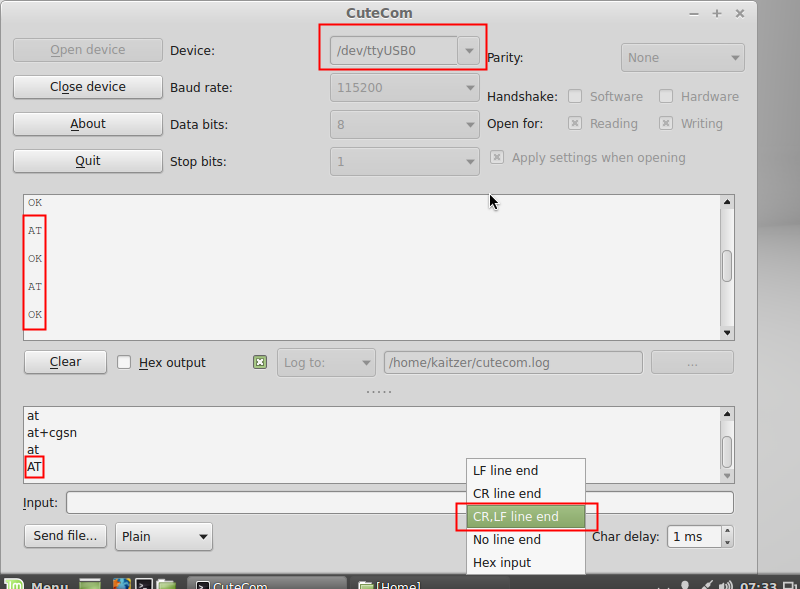Click into the Input text field
800x589 pixels.
click(399, 502)
